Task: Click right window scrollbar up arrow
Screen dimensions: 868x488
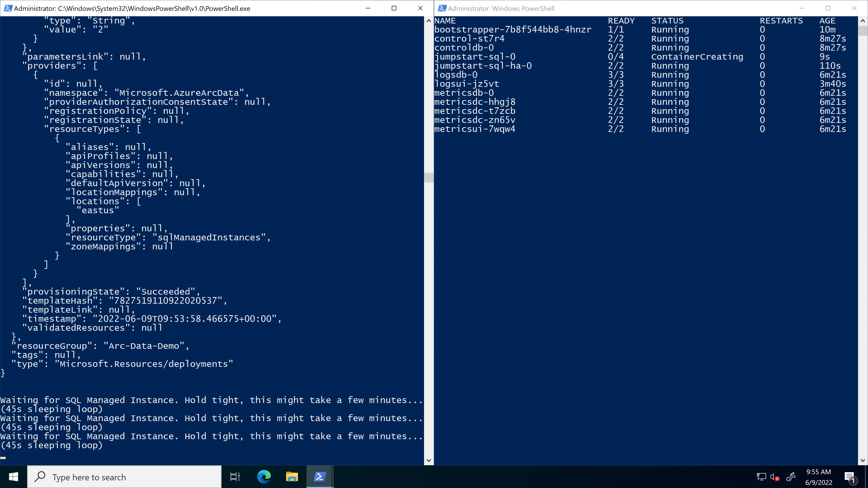Action: point(863,21)
